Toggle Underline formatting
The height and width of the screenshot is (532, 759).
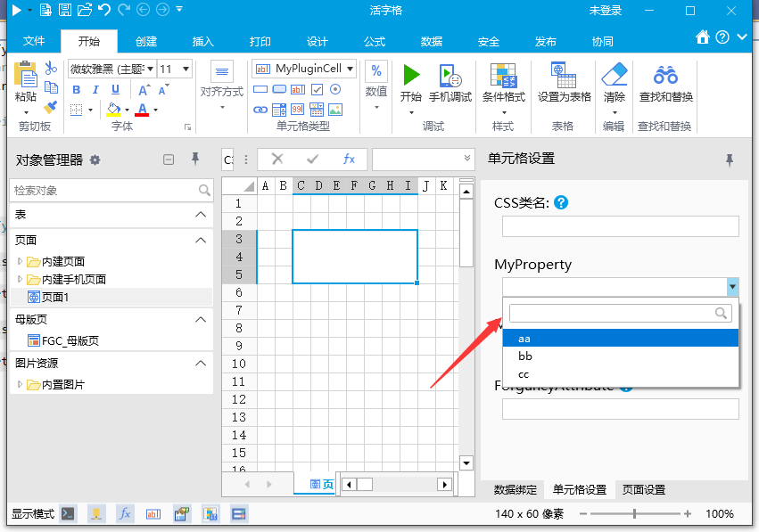[115, 90]
